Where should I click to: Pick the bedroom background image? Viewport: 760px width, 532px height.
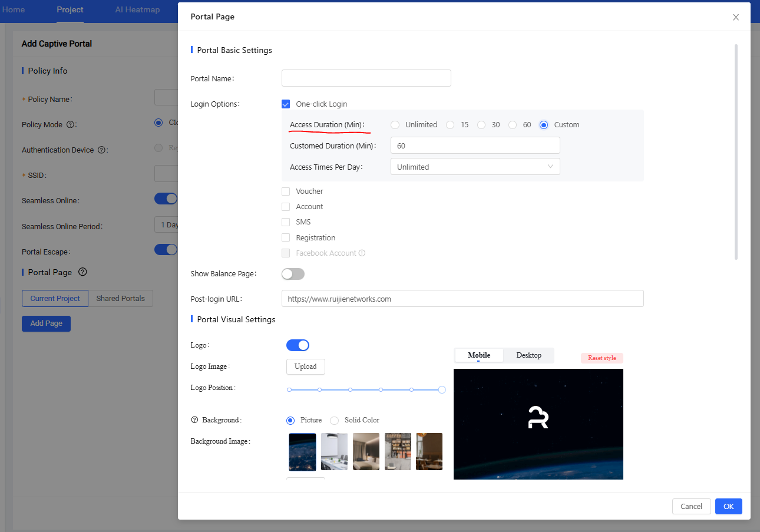pos(366,452)
